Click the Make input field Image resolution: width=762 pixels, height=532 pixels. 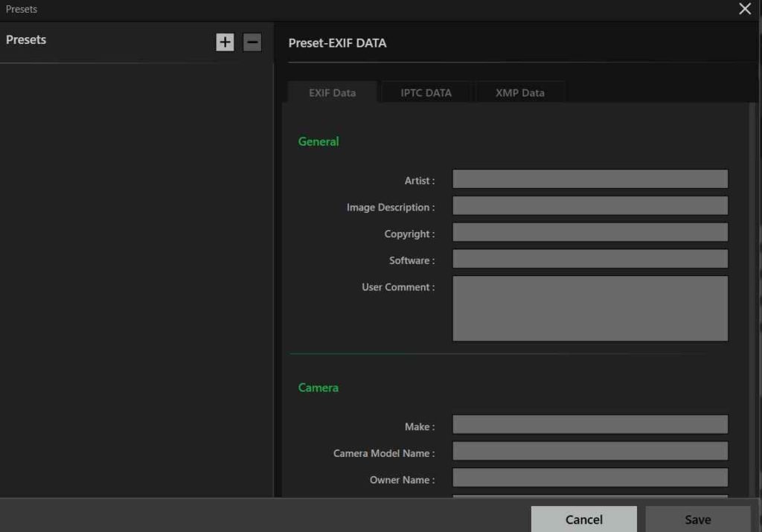590,425
